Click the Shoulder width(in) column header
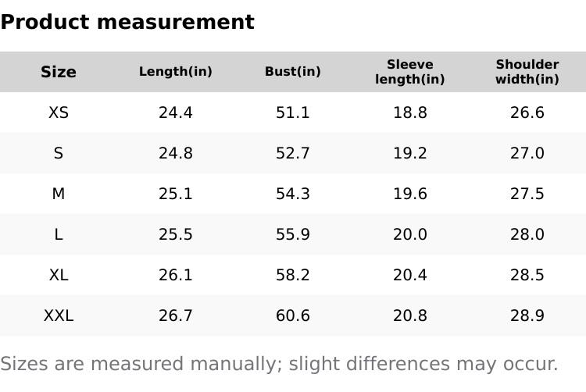Screen dimensions: 586x392 point(527,72)
